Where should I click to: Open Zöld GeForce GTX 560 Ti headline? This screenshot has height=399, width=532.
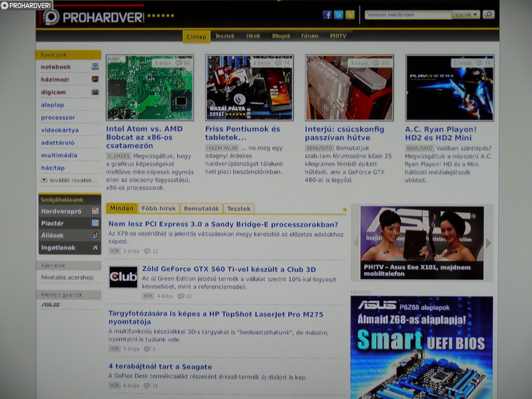(x=229, y=269)
